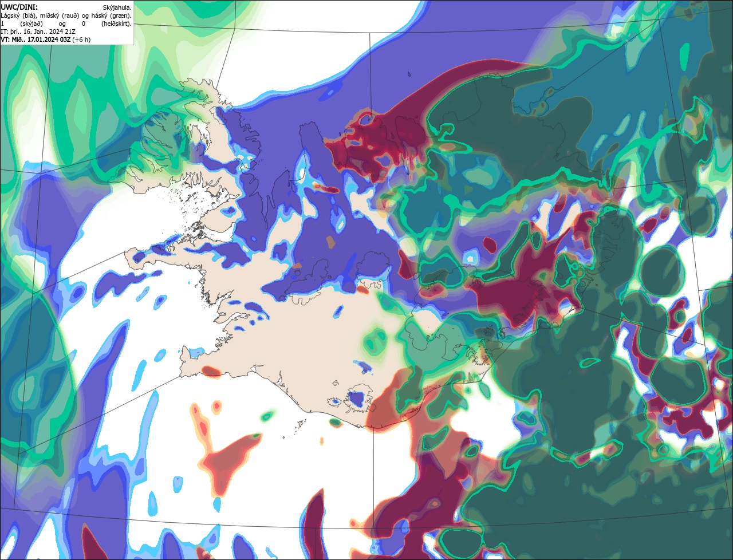Click the 'Skýjahula.' title word
733x560 pixels.
(x=117, y=8)
